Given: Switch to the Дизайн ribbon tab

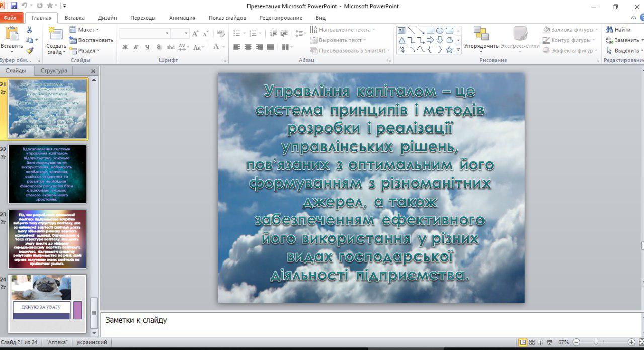Looking at the screenshot, I should coord(108,18).
